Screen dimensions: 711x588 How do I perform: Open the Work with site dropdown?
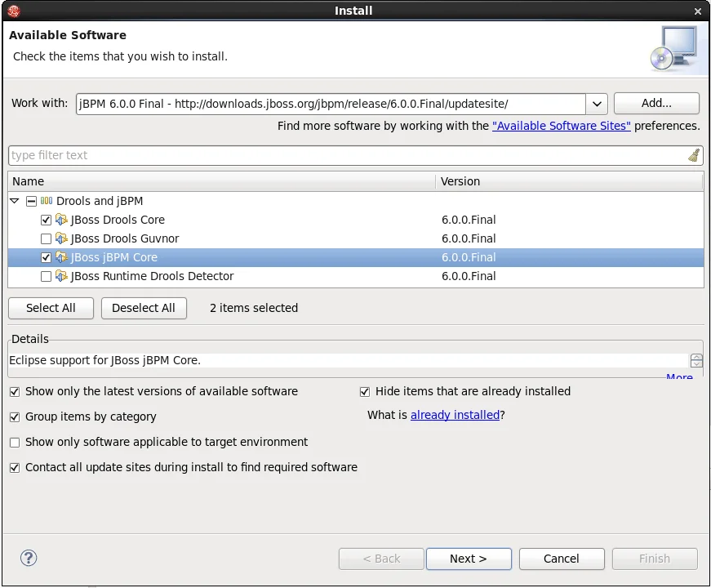(597, 104)
